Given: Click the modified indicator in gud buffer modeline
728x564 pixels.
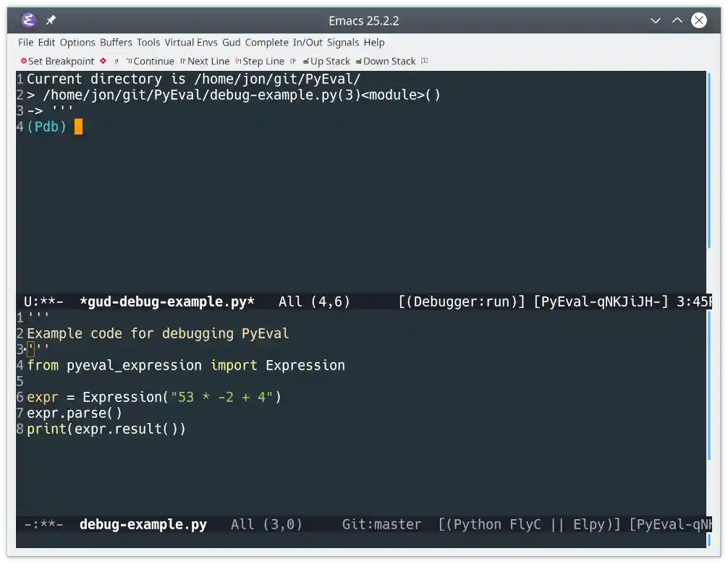Looking at the screenshot, I should [x=49, y=302].
